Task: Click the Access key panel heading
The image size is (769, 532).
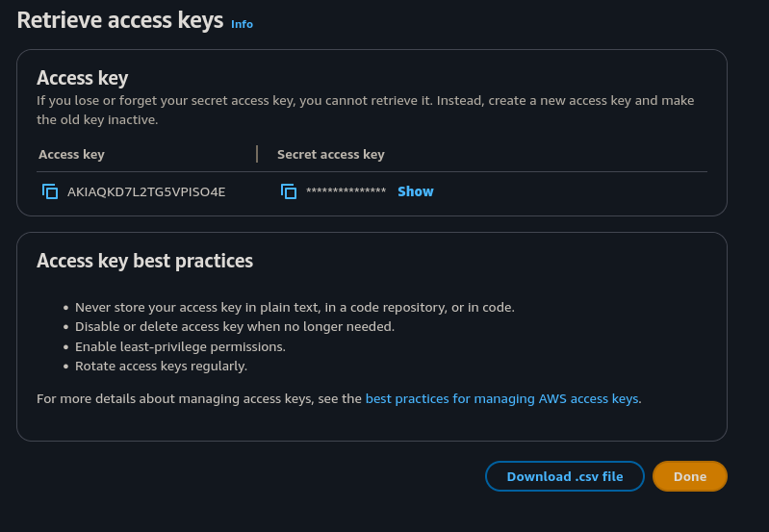Action: click(x=83, y=78)
